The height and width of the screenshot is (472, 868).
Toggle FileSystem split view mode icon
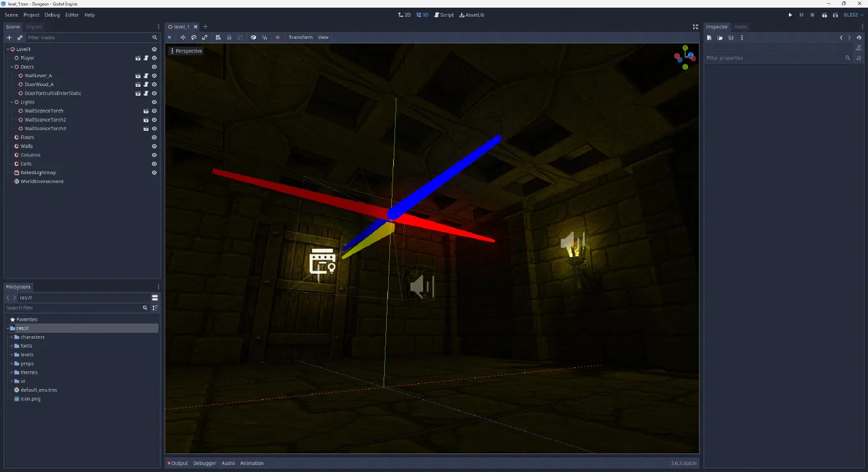click(154, 298)
